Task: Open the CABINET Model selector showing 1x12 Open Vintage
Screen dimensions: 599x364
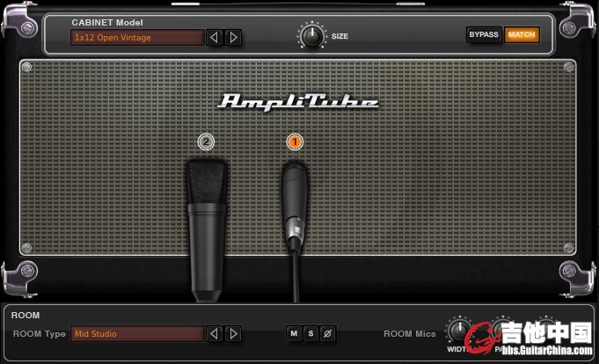Action: click(x=137, y=38)
